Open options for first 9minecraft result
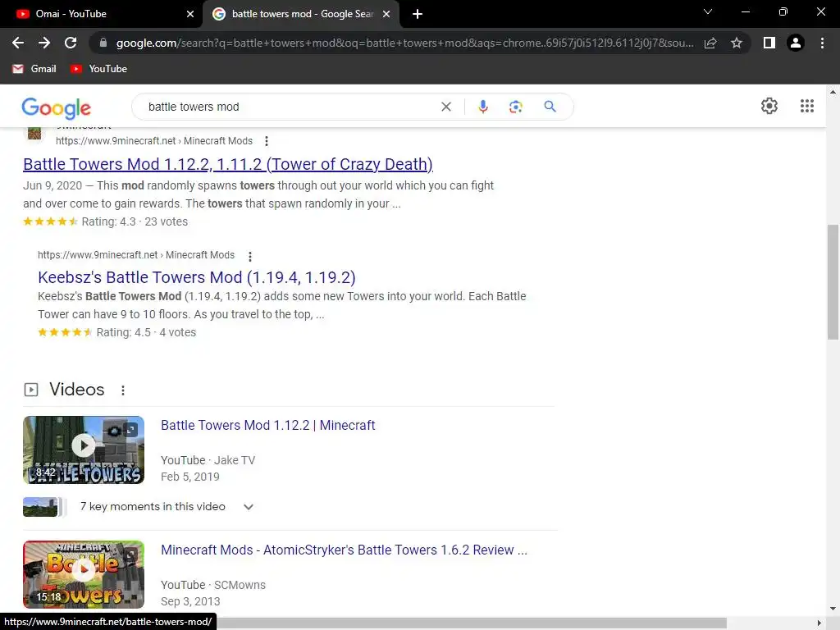This screenshot has width=840, height=630. coord(267,141)
